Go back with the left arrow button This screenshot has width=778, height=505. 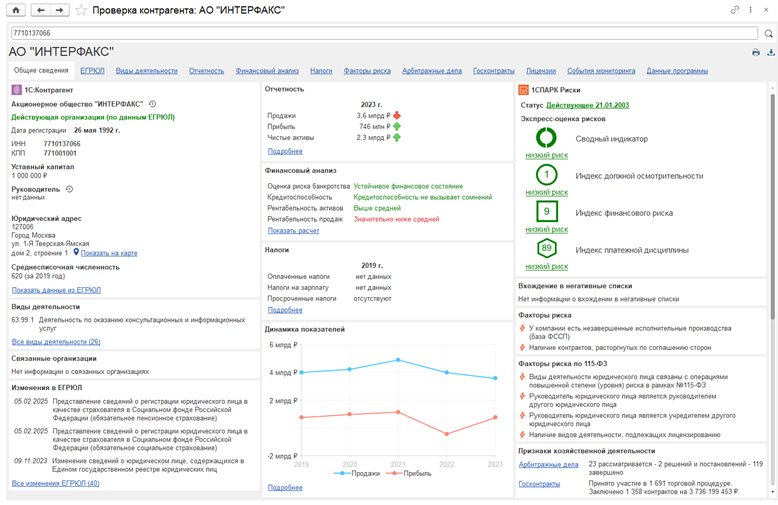click(x=41, y=10)
